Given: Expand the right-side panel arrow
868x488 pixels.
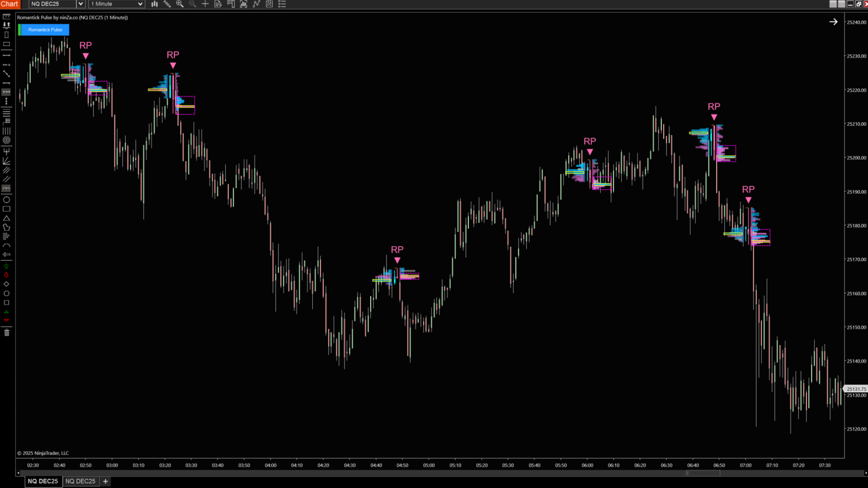Looking at the screenshot, I should (834, 21).
